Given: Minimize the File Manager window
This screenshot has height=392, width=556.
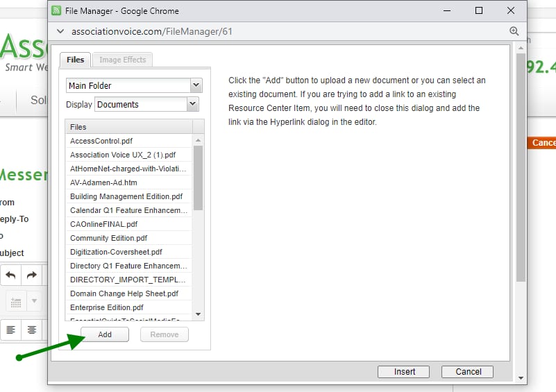Looking at the screenshot, I should [x=447, y=10].
